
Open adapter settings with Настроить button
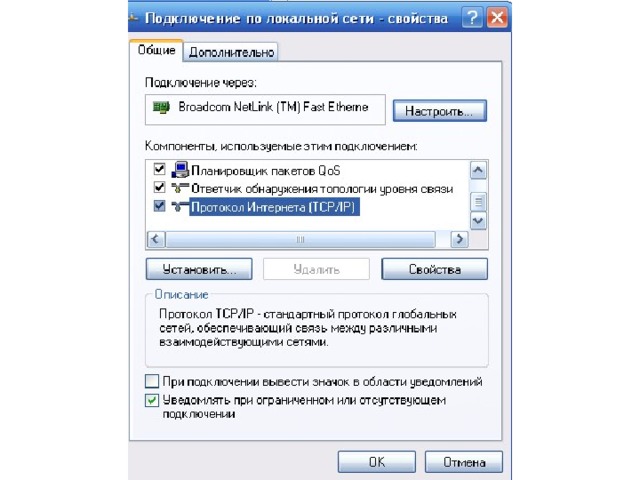(x=440, y=111)
